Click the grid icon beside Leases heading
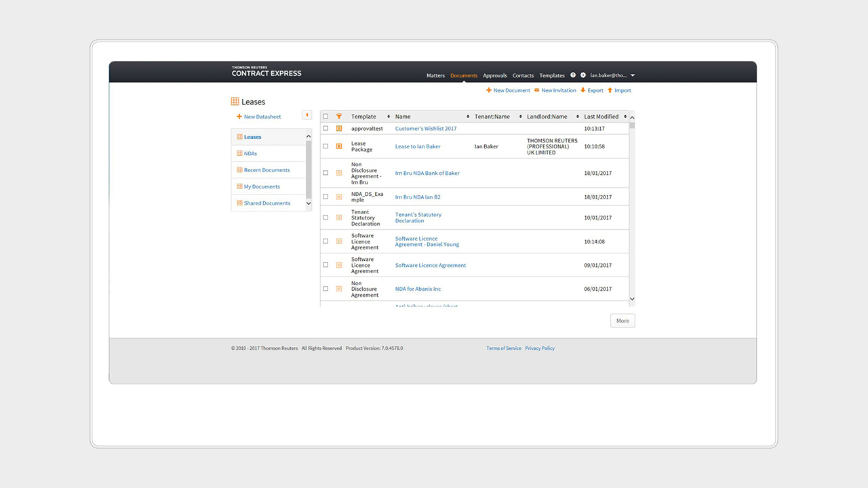Image resolution: width=868 pixels, height=488 pixels. tap(235, 102)
